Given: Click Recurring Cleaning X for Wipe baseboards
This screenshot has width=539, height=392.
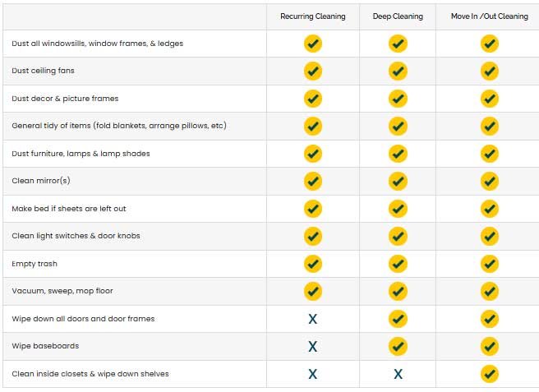Looking at the screenshot, I should [x=313, y=346].
